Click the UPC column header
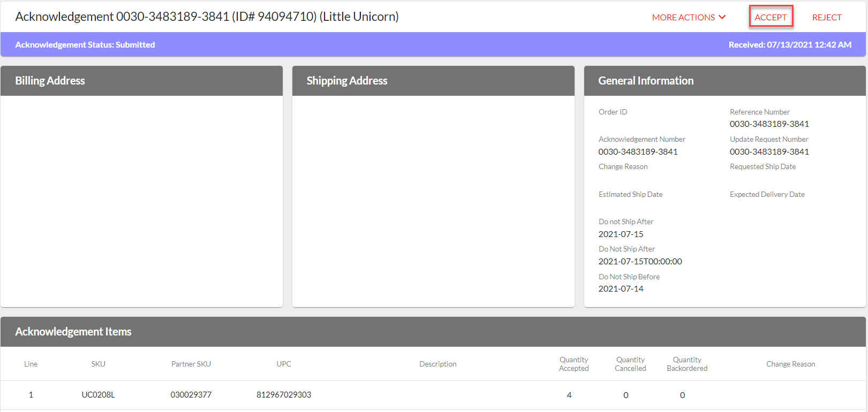Image resolution: width=868 pixels, height=412 pixels. pyautogui.click(x=284, y=364)
